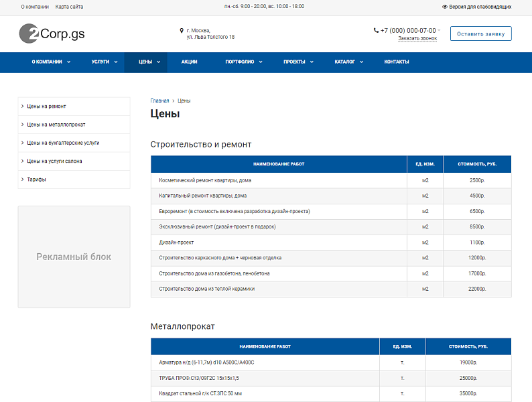The image size is (532, 402).
Task: Click the Оставить заявку button
Action: (480, 33)
